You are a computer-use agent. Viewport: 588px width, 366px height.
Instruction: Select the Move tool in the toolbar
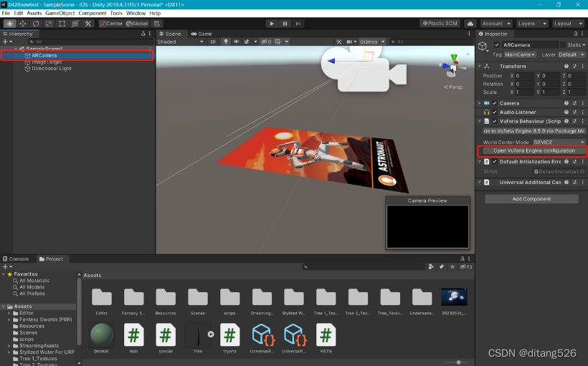23,24
